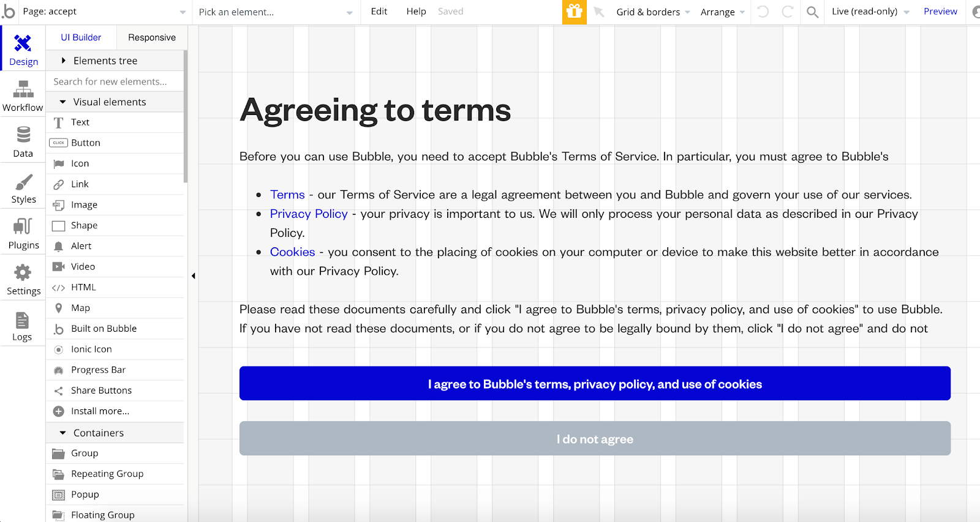Viewport: 980px width, 522px height.
Task: Collapse the Visual elements section
Action: pyautogui.click(x=115, y=102)
